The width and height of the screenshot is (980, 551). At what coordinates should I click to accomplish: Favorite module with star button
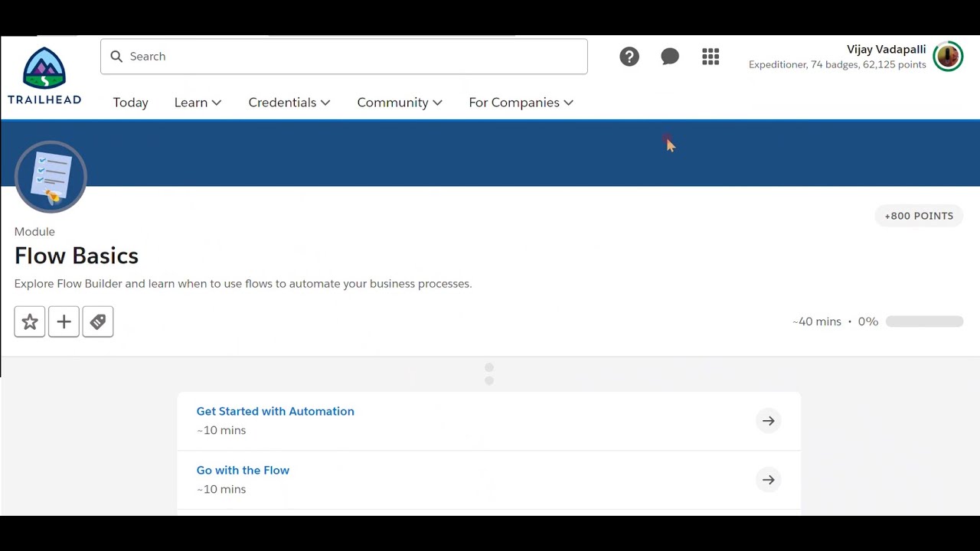coord(30,322)
